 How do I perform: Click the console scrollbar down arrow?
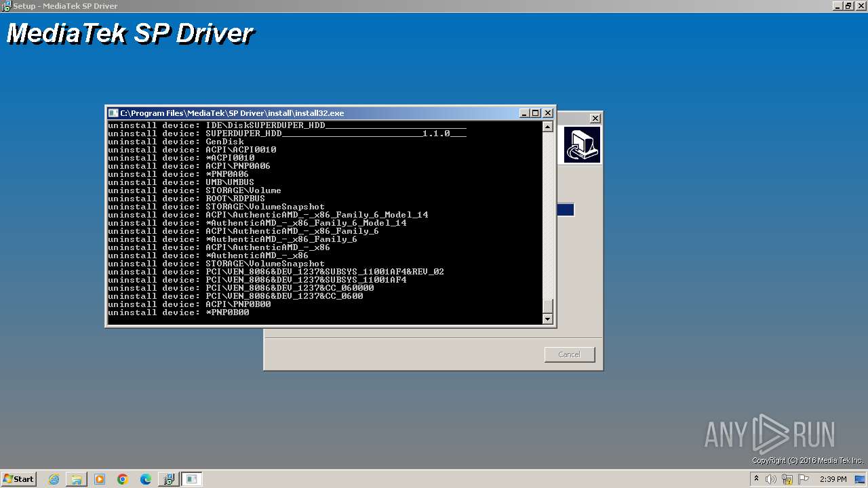(548, 319)
